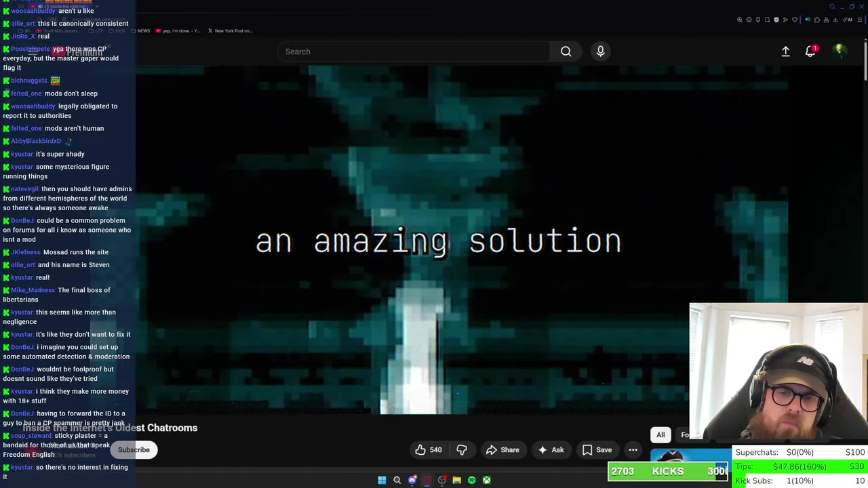Click the smiley face toolbar icon
868x488 pixels.
pos(749,20)
